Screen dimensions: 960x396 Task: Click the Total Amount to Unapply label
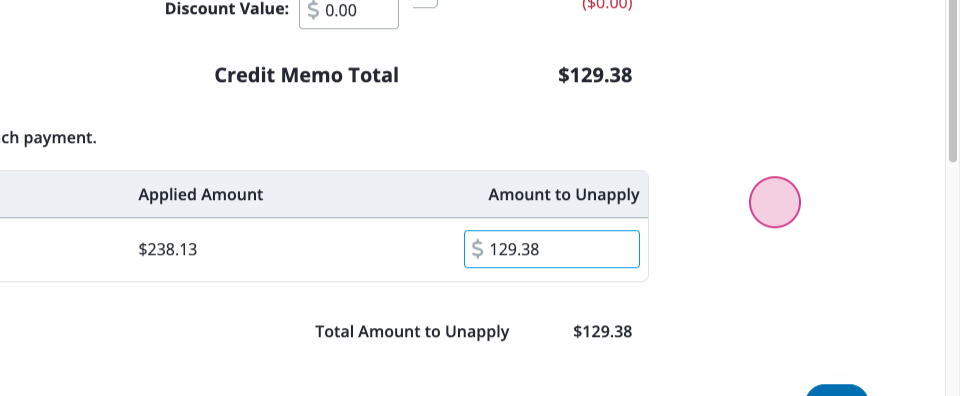pyautogui.click(x=412, y=332)
